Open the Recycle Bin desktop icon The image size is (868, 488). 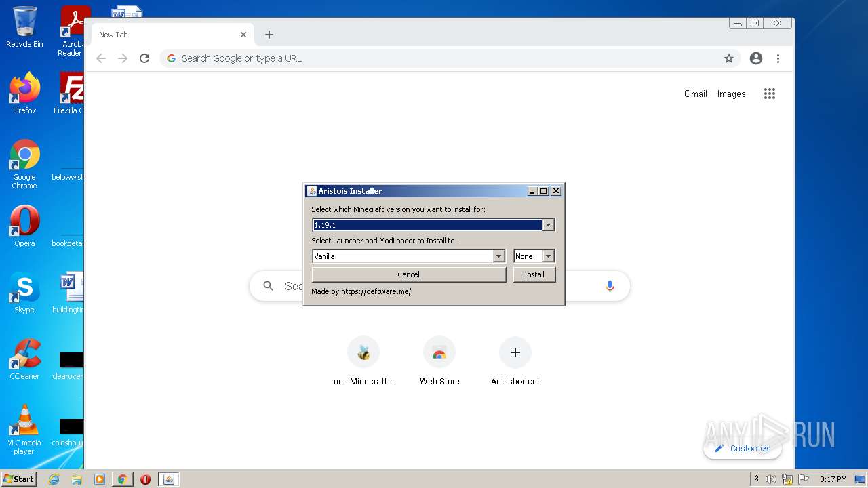click(24, 27)
